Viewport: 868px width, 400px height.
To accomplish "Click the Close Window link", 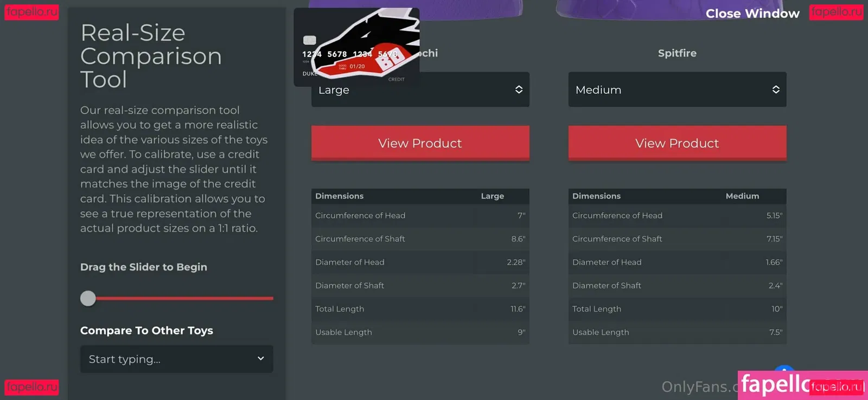I will (x=752, y=14).
